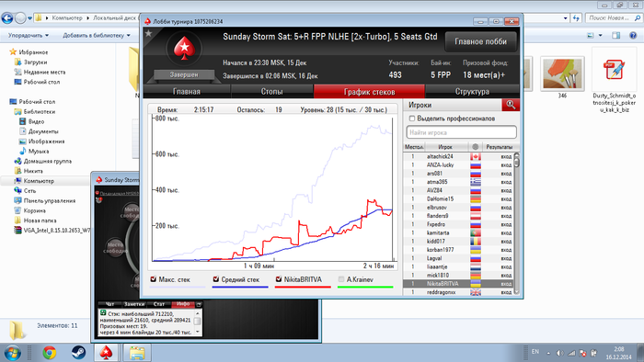Check the A.Krainev graph checkbox

[341, 279]
